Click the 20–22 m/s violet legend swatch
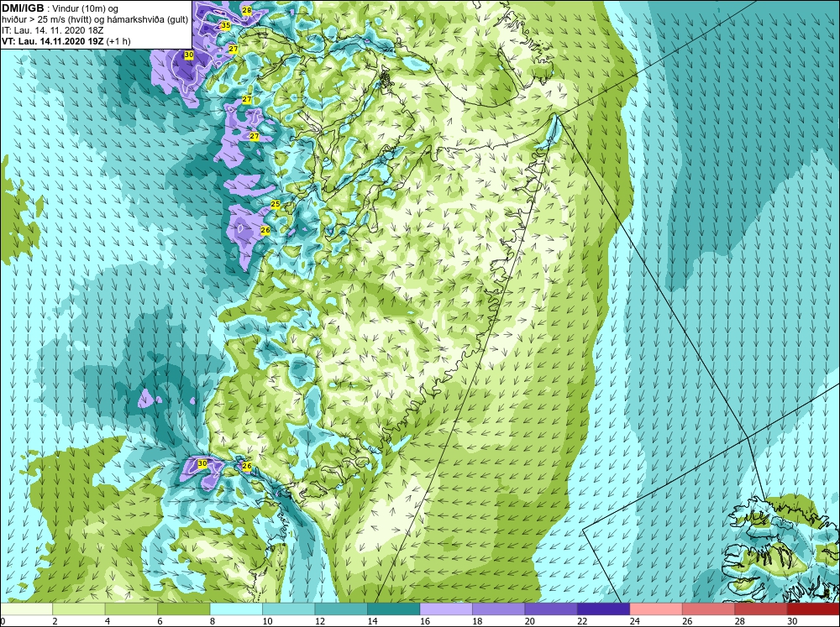The image size is (840, 627). pos(551,609)
